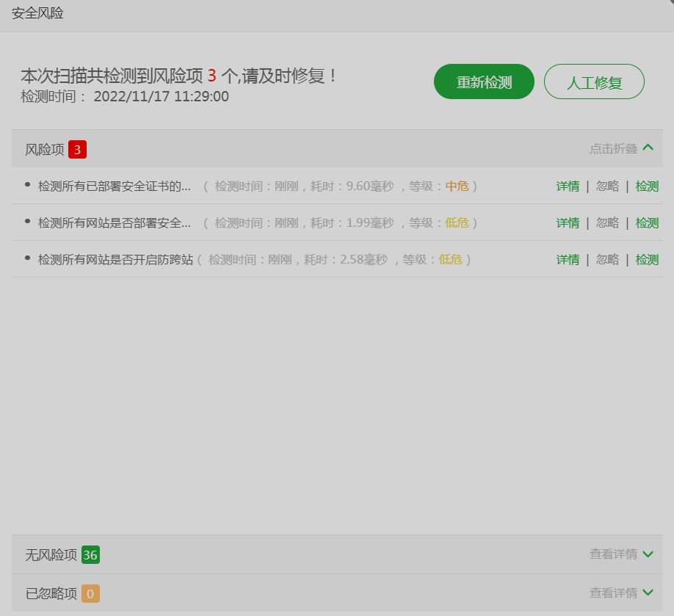Click the down chevron in 已忽略项 row
The height and width of the screenshot is (616, 674).
tap(648, 593)
